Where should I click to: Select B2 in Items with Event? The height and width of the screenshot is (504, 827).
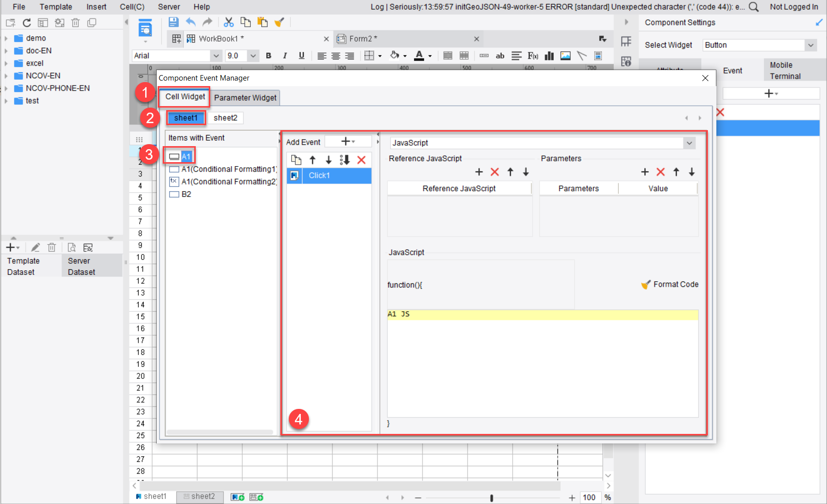tap(186, 194)
